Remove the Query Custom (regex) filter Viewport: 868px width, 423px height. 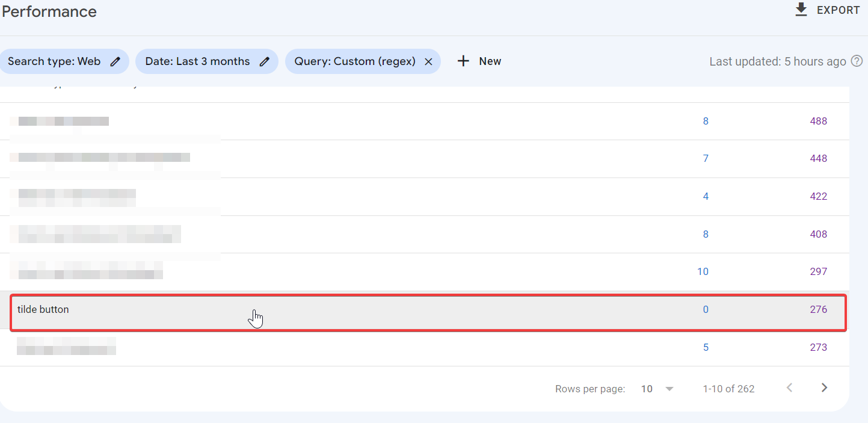[428, 61]
